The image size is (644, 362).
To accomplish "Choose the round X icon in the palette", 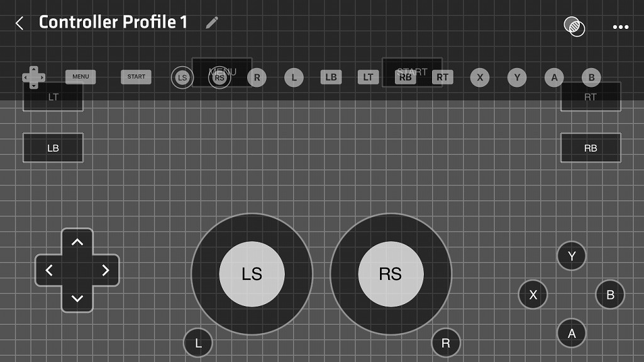I will (480, 77).
